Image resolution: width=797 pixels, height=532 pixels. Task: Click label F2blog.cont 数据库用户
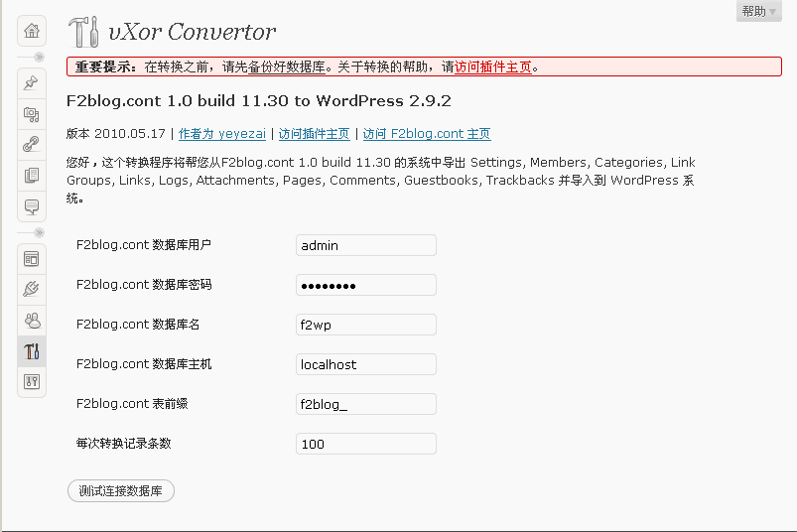(144, 245)
